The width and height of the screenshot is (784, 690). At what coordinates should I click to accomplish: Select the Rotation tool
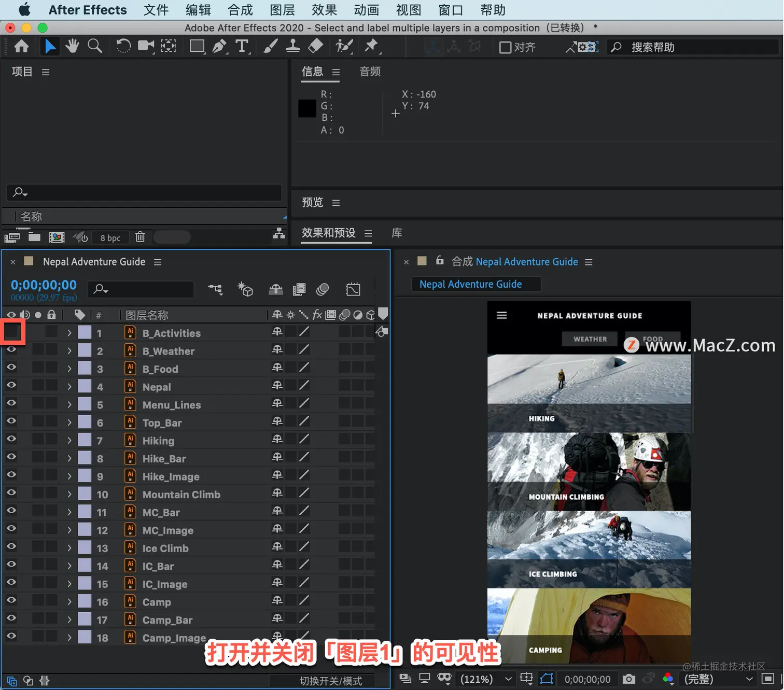pos(123,46)
